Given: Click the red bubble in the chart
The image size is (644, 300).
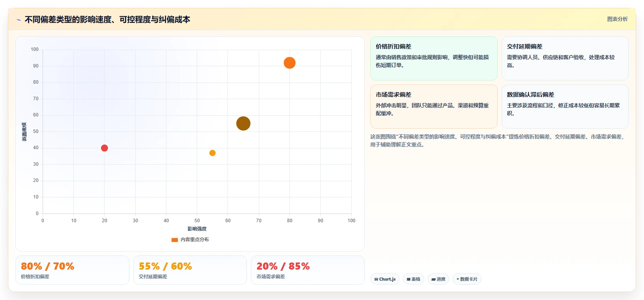Looking at the screenshot, I should pyautogui.click(x=105, y=148).
